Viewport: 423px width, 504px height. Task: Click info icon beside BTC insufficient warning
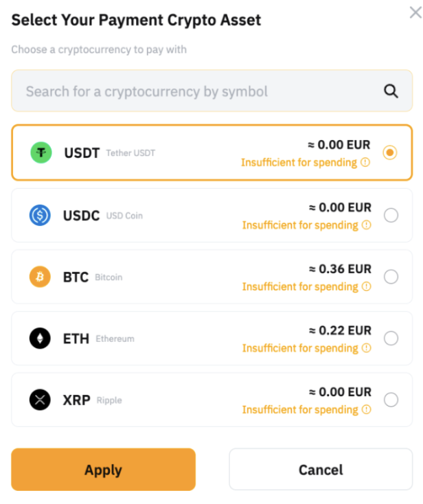pyautogui.click(x=367, y=286)
